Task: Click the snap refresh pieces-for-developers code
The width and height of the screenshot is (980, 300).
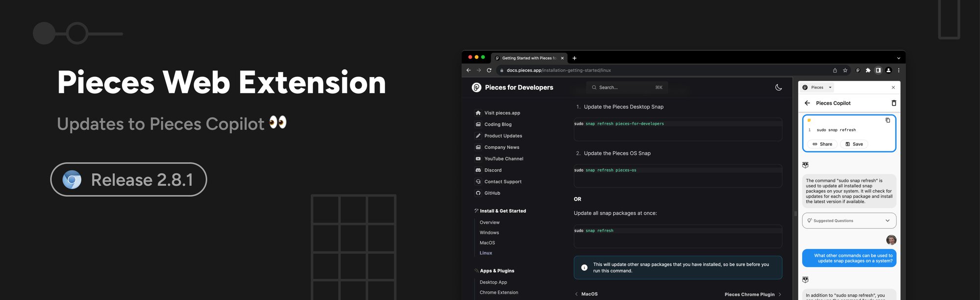Action: point(619,124)
